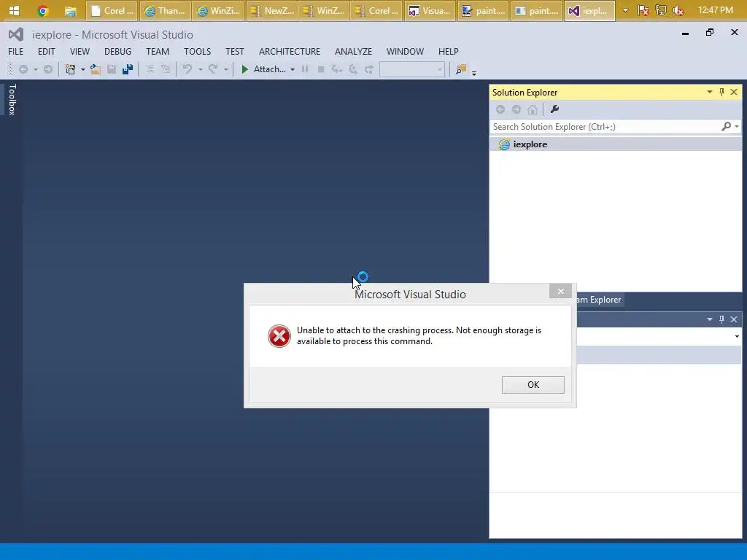Switch to the Visua... taskbar item
Screen dimensions: 747x560
[x=430, y=10]
